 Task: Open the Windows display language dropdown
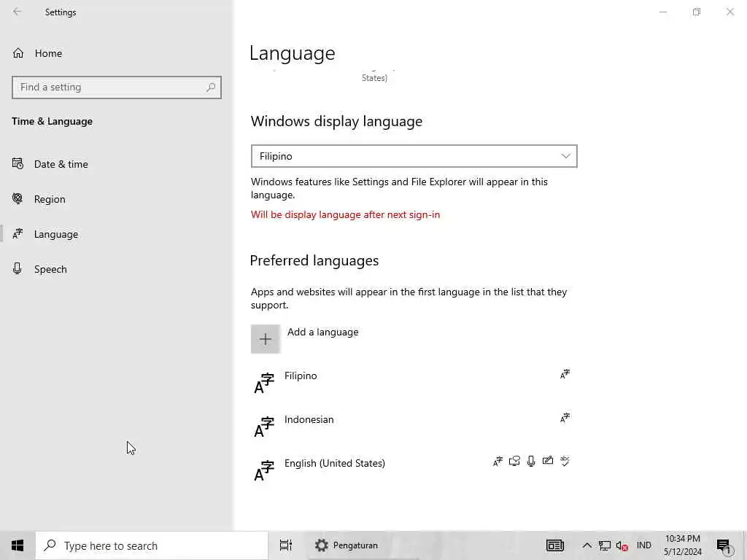tap(414, 156)
